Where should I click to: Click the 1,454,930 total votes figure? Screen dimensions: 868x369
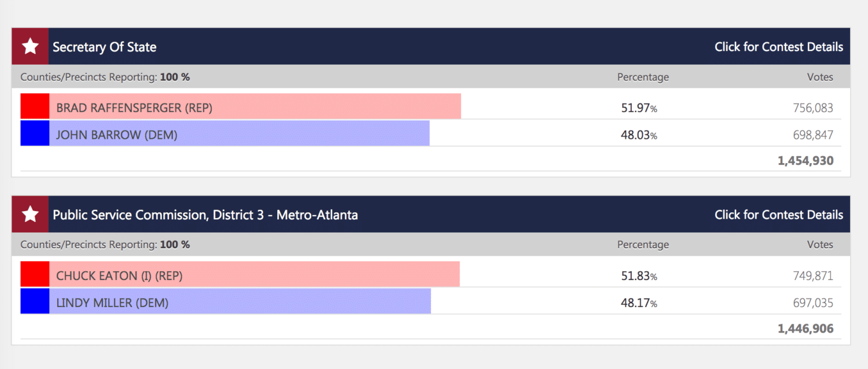[x=806, y=161]
